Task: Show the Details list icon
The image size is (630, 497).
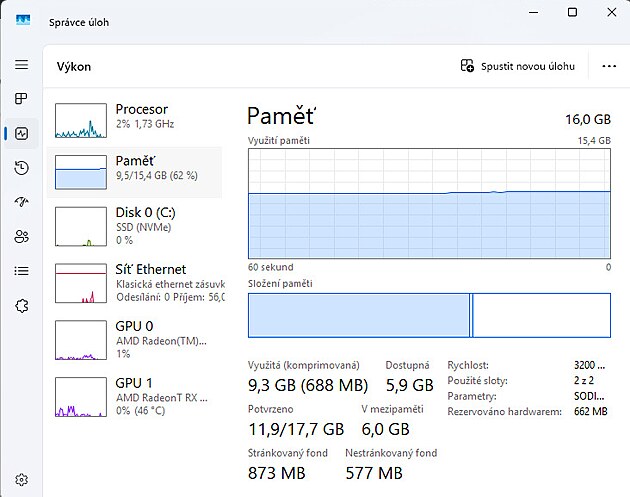Action: click(x=21, y=271)
